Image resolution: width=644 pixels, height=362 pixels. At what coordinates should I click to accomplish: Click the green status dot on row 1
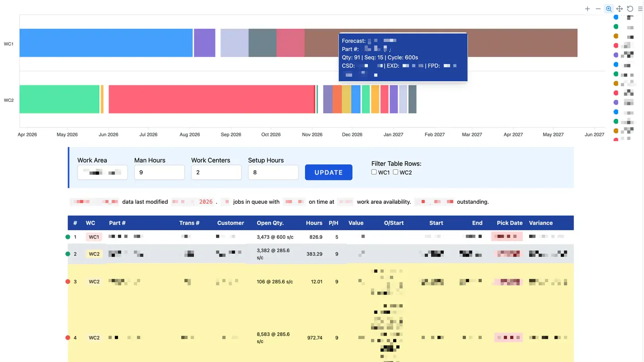click(68, 237)
